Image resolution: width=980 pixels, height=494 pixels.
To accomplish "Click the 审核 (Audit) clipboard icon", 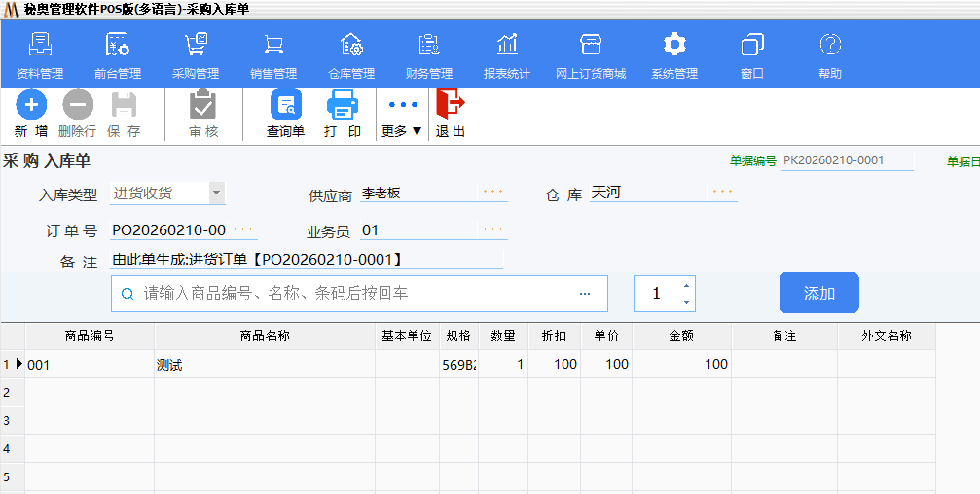I will coord(202,105).
